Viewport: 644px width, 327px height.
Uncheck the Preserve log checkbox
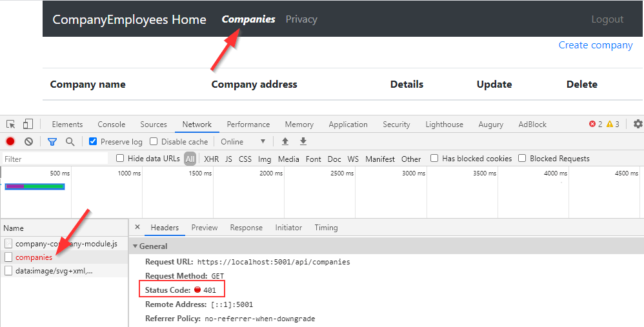click(93, 141)
